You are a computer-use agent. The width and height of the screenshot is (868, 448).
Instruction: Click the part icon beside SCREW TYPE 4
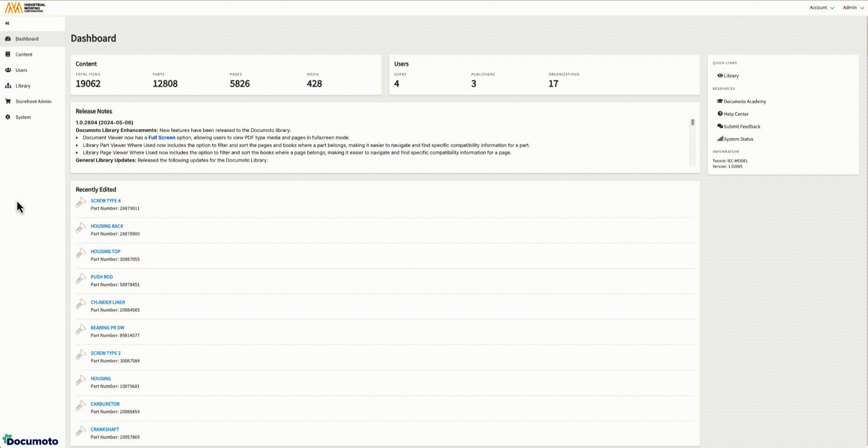click(x=81, y=203)
